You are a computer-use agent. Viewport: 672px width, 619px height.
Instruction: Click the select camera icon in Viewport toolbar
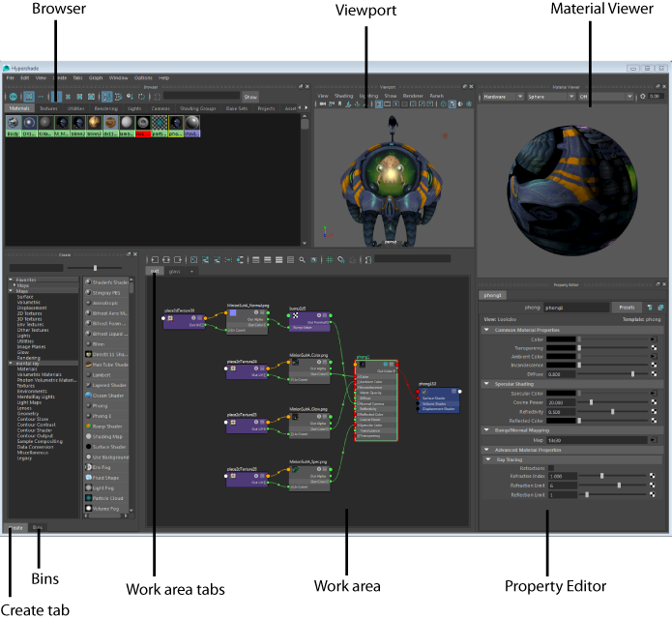click(x=322, y=104)
